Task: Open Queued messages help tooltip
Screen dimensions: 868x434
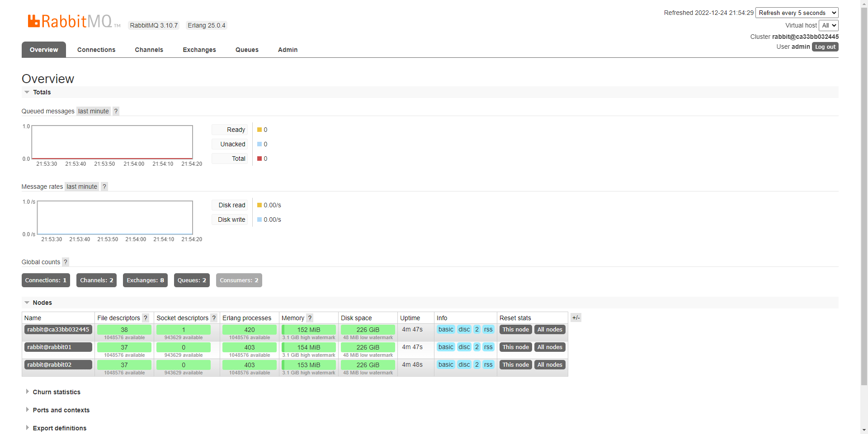Action: click(116, 111)
